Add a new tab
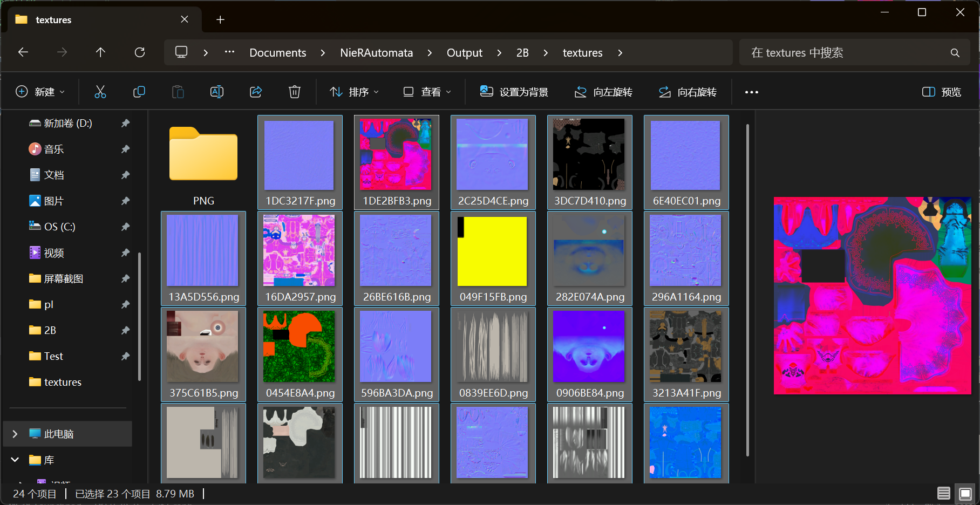The height and width of the screenshot is (505, 980). (220, 20)
